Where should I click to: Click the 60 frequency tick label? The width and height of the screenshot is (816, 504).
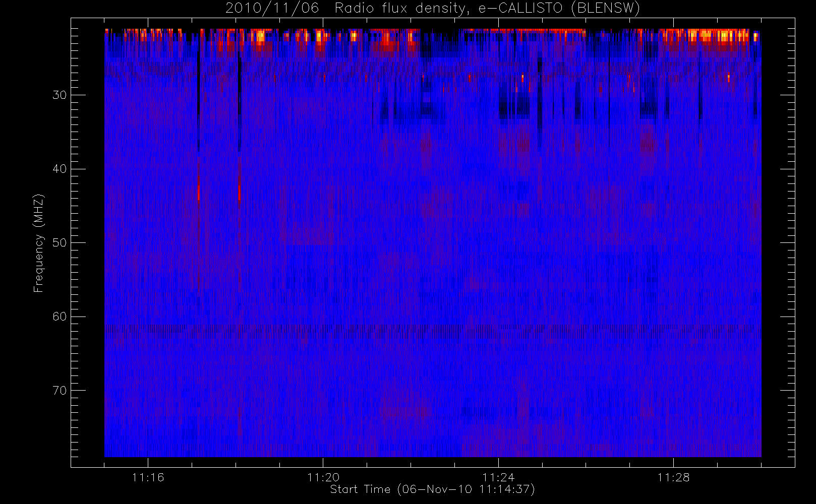pos(60,317)
